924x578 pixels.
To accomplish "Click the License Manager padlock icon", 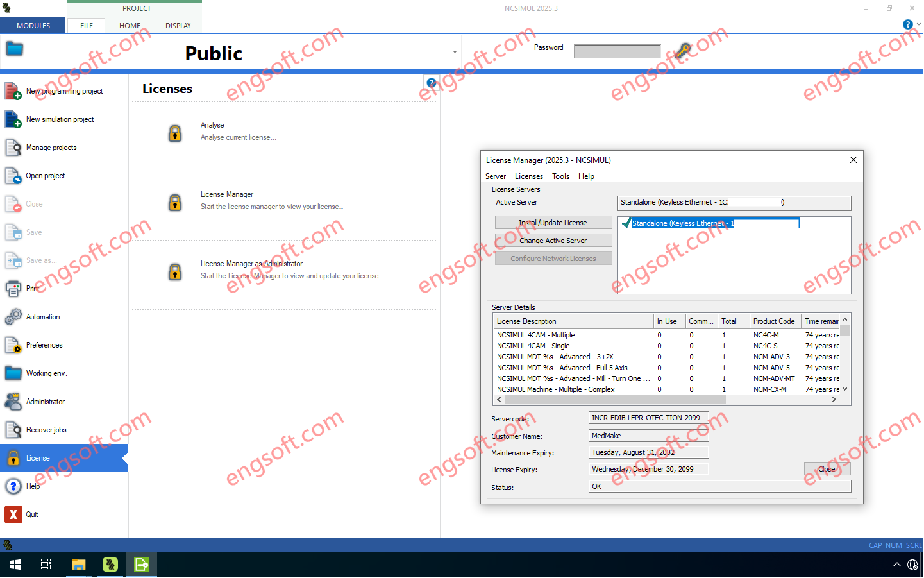I will tap(175, 202).
